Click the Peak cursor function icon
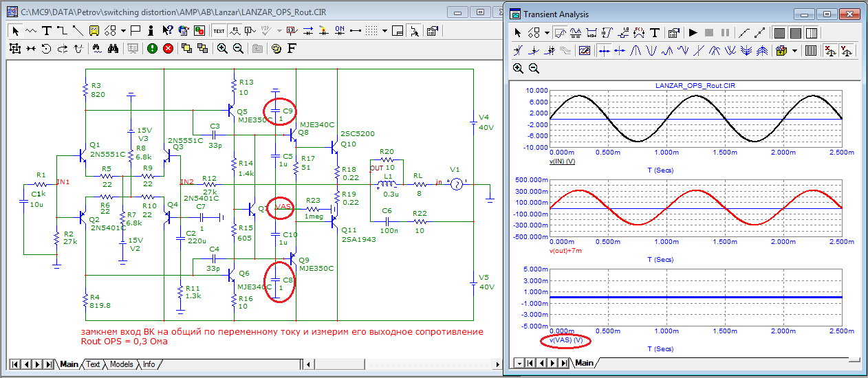The height and width of the screenshot is (378, 868). click(x=636, y=50)
